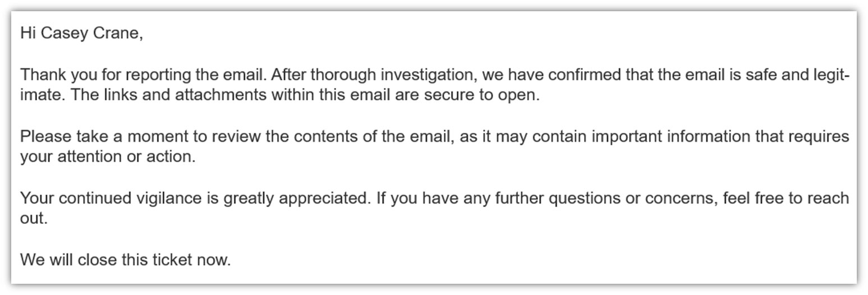Screen dimensions: 868x295
Task: Click the greeting "Hi Casey Crane,"
Action: click(x=81, y=33)
